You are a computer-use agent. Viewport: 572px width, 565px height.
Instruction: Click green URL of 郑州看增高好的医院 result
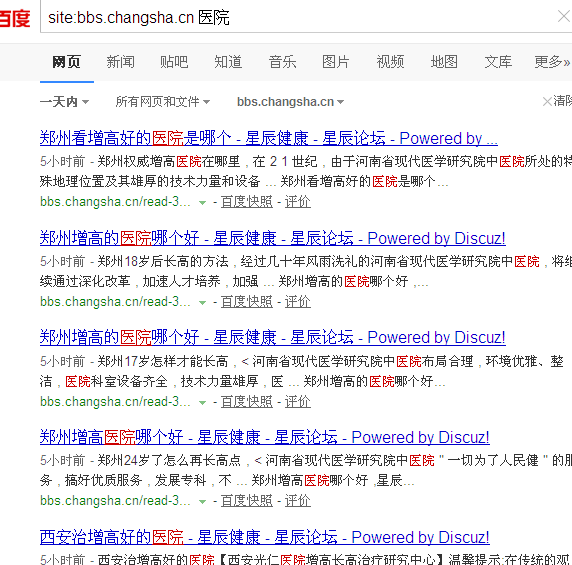115,202
